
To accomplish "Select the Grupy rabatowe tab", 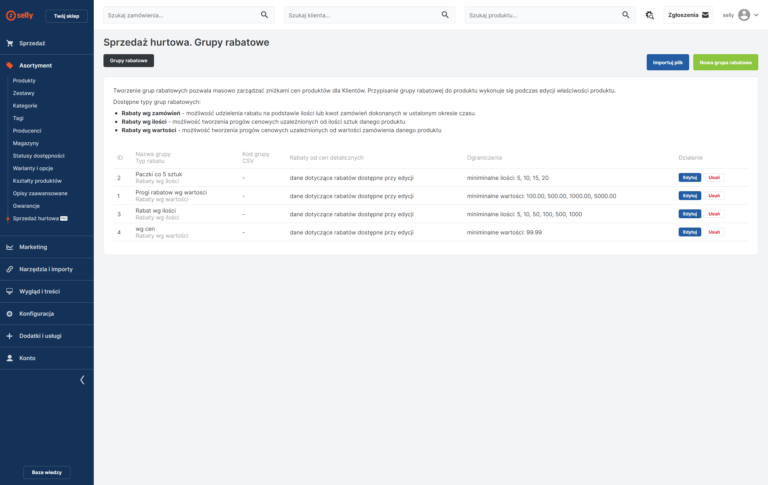I will tap(129, 61).
